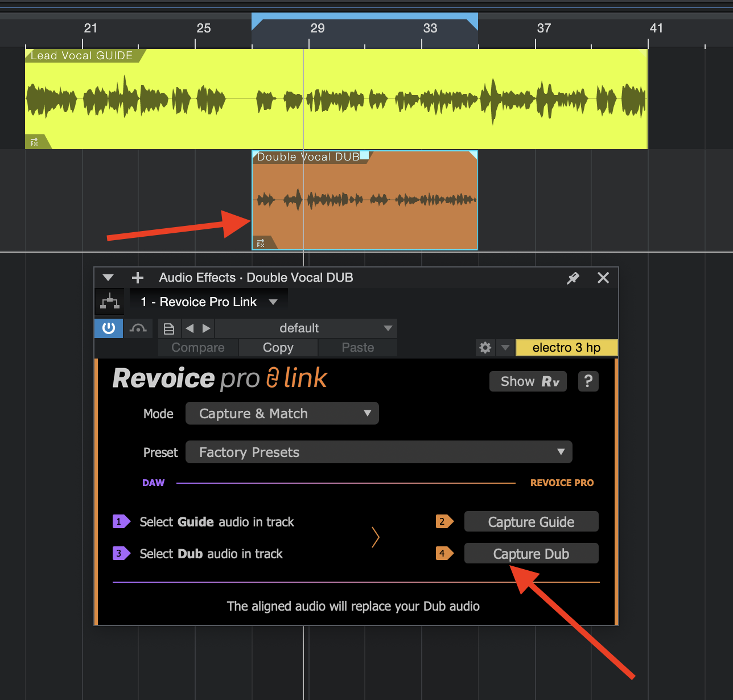Open the plugin settings gear

(x=485, y=348)
